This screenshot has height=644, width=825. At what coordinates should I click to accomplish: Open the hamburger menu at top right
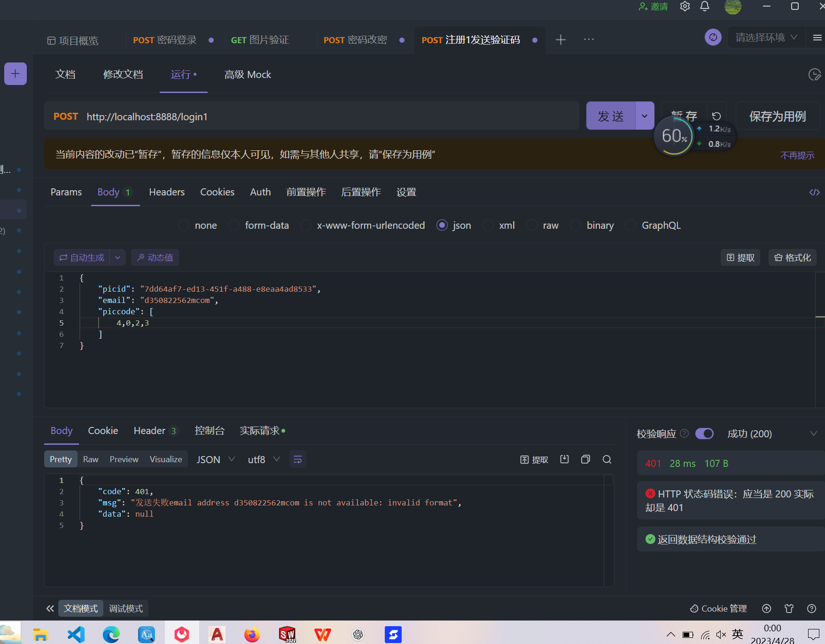click(x=817, y=37)
